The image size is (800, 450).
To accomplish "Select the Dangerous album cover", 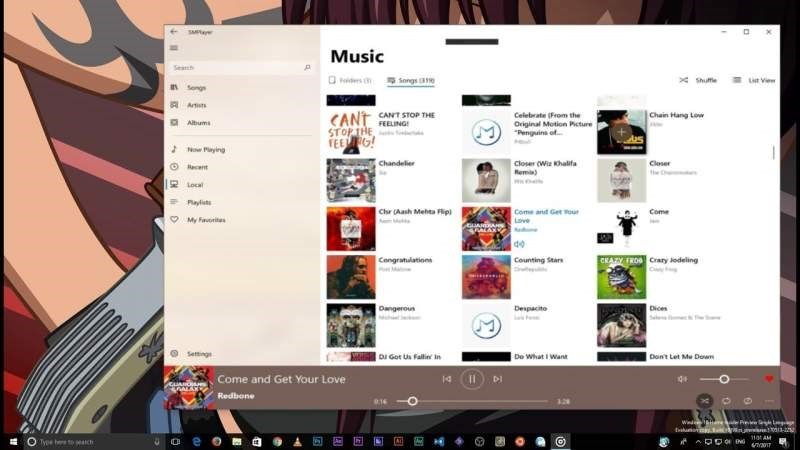I will (351, 326).
